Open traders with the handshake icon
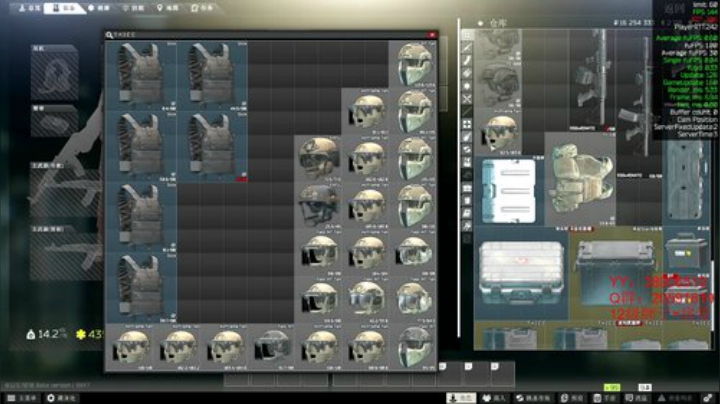This screenshot has width=720, height=404. [494, 398]
